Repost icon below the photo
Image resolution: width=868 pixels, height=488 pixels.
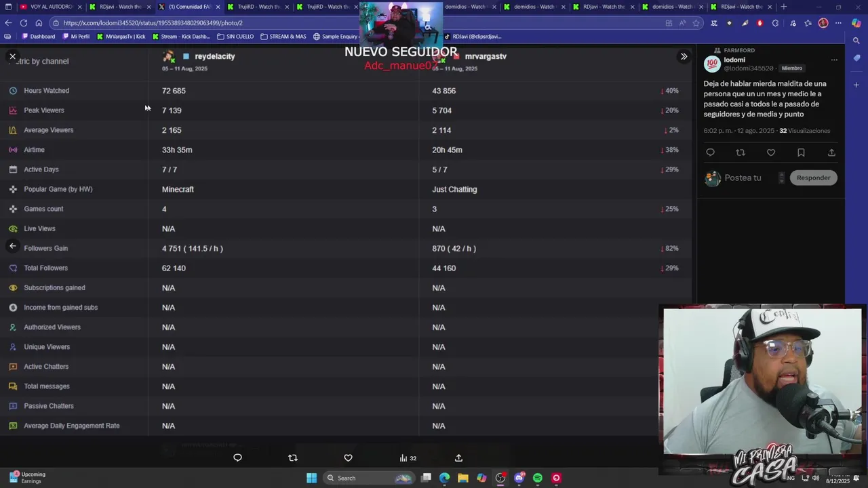click(293, 458)
